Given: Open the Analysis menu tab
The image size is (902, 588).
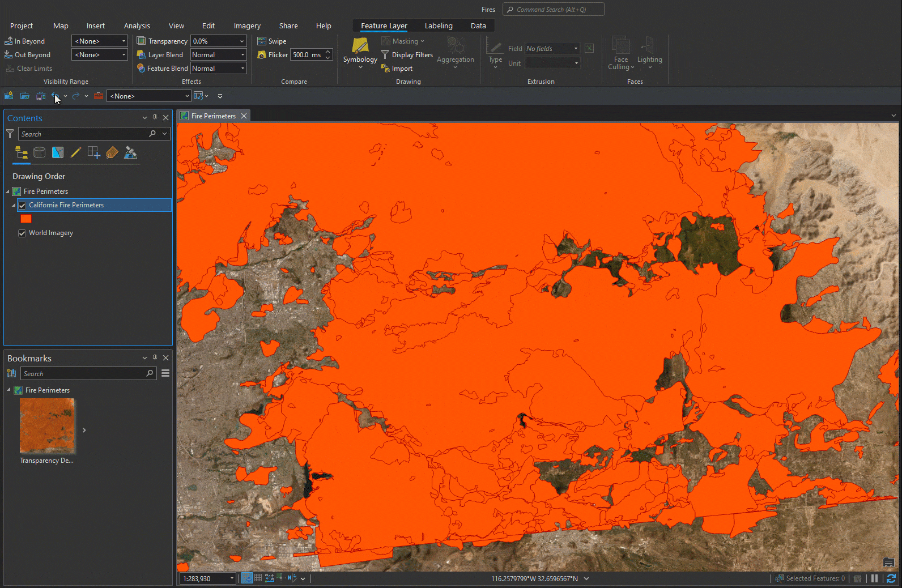Looking at the screenshot, I should pos(137,25).
